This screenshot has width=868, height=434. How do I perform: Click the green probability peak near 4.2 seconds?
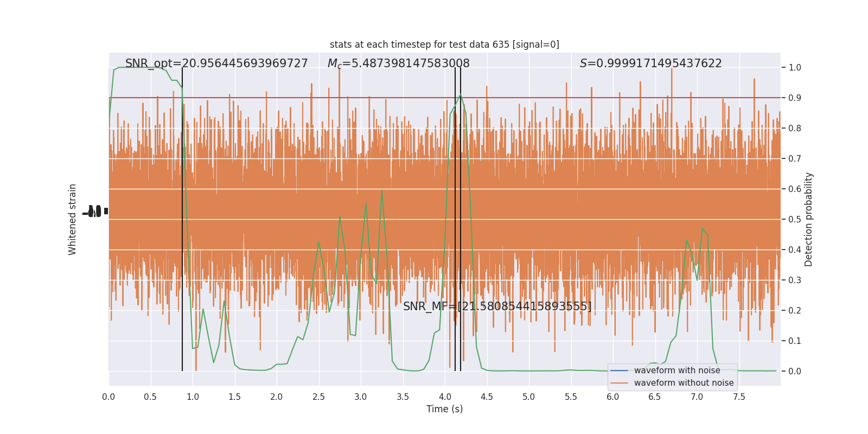coord(461,95)
